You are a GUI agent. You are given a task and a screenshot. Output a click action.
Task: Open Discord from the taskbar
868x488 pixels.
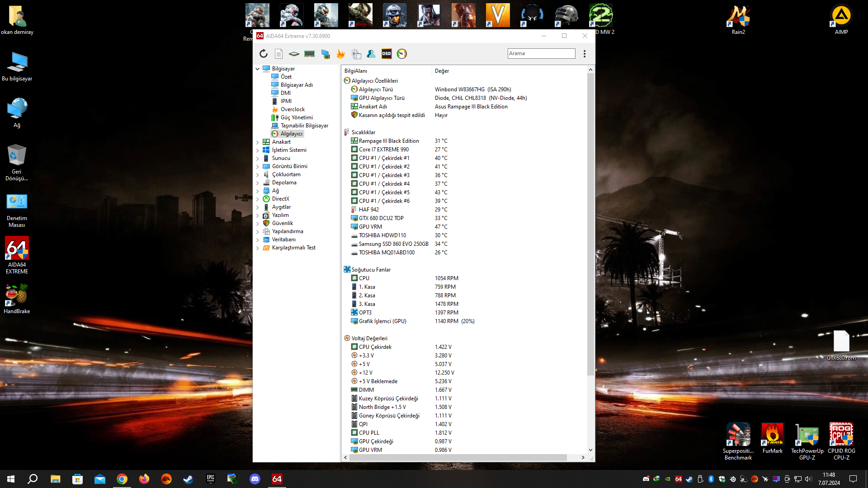click(255, 479)
